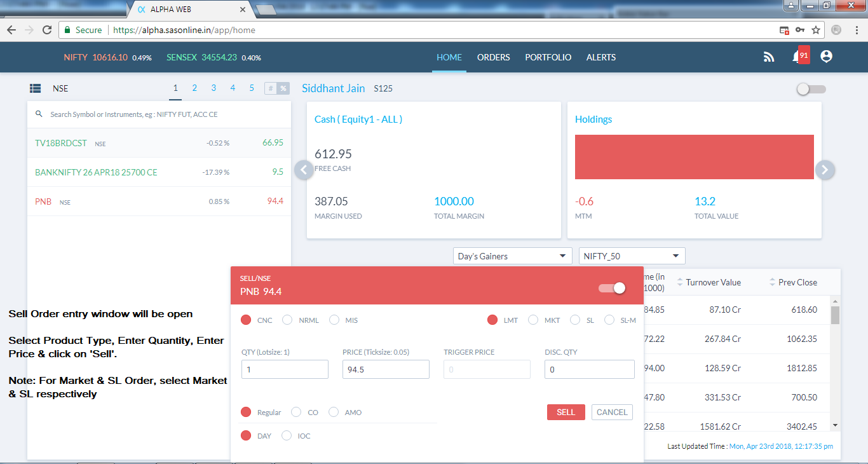Select PNB row in watchlist

coord(159,201)
